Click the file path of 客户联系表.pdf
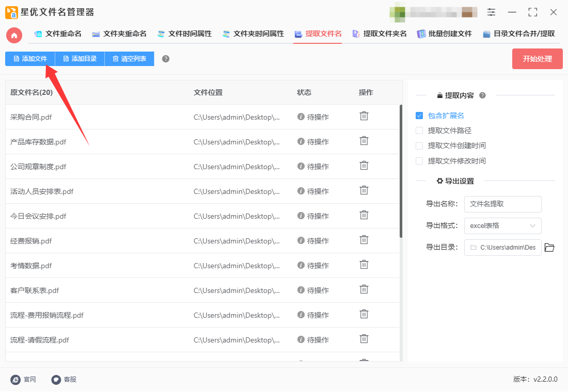 236,291
